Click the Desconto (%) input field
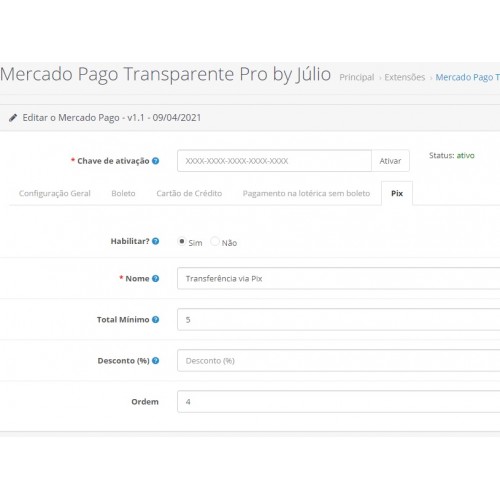The height and width of the screenshot is (500, 500). (x=339, y=361)
